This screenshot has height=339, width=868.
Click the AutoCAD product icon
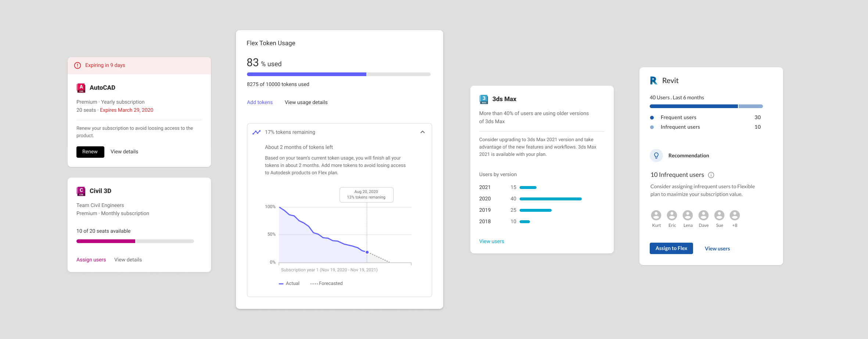pyautogui.click(x=81, y=88)
